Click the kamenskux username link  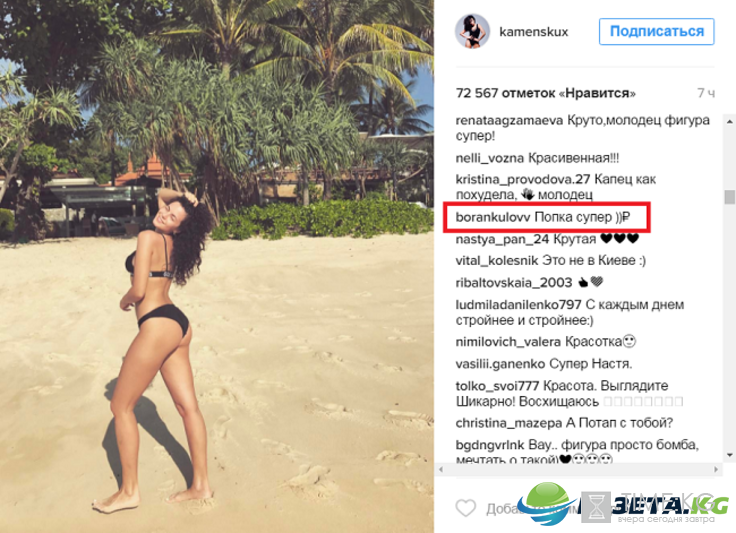533,32
